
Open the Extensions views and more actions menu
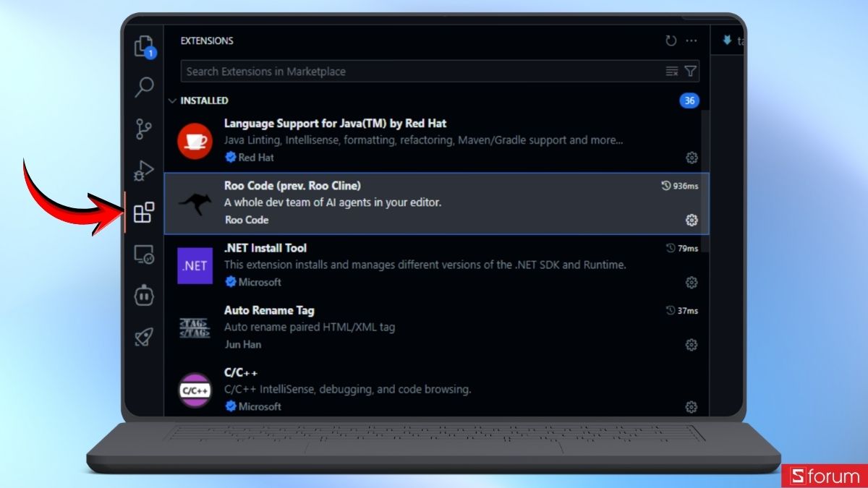click(692, 41)
